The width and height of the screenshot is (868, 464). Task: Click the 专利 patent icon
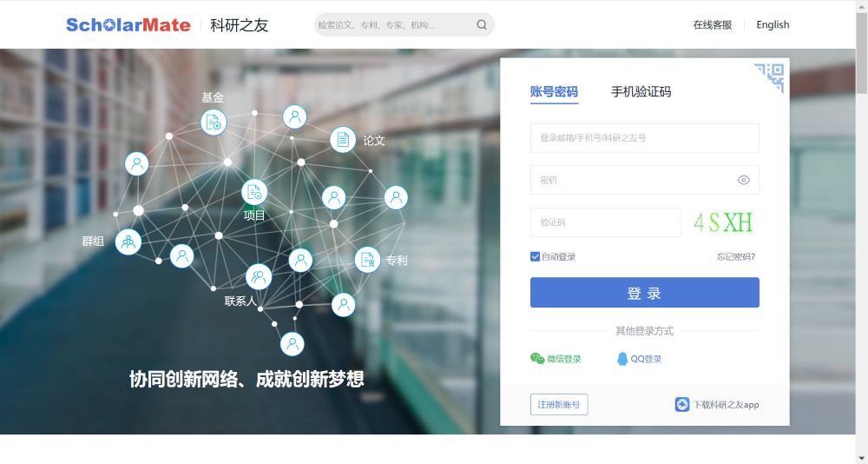click(x=367, y=259)
